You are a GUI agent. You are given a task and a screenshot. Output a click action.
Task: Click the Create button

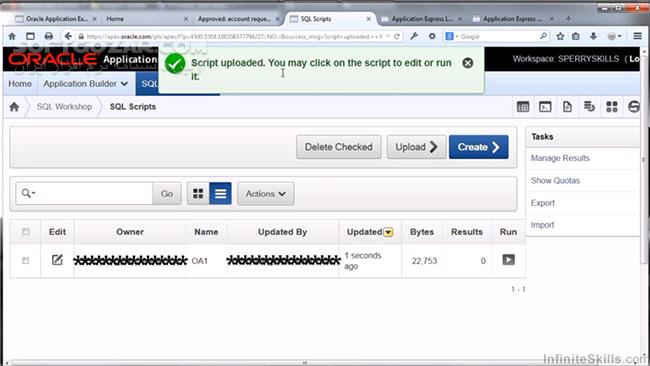pos(478,147)
